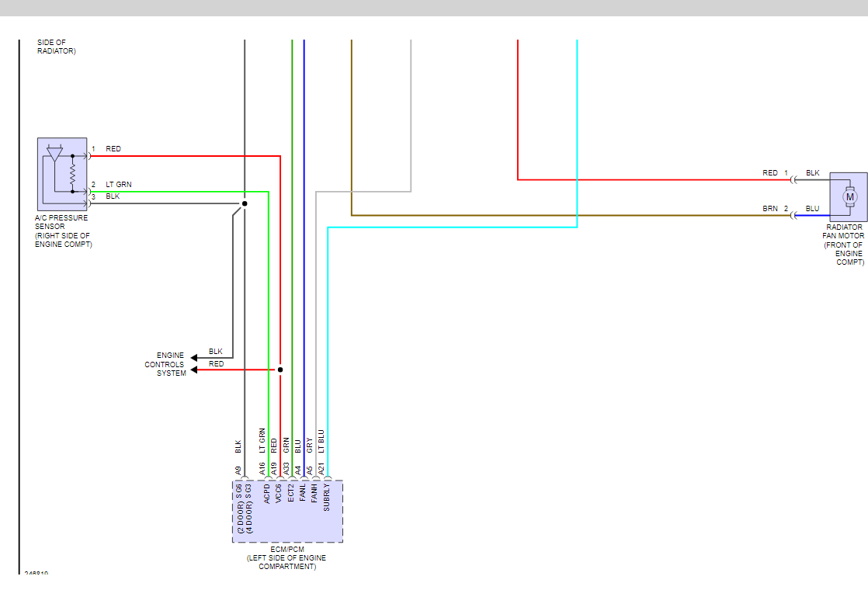Click the radiator fan motor M symbol
Screen dimensions: 868x604
(x=849, y=196)
